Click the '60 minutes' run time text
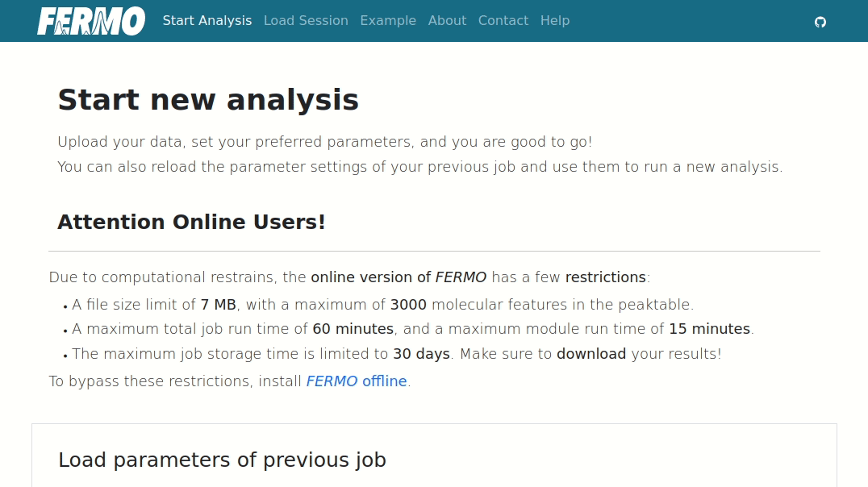This screenshot has height=487, width=868. 353,329
